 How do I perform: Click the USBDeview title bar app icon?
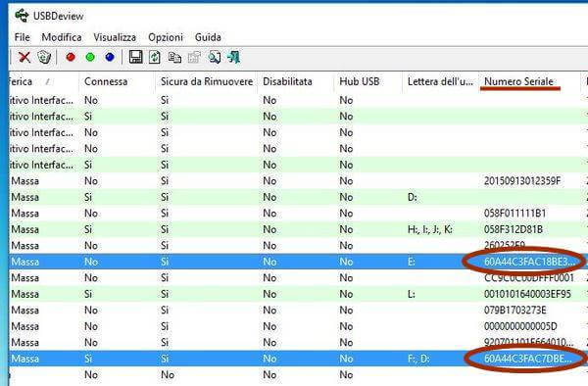[x=22, y=16]
